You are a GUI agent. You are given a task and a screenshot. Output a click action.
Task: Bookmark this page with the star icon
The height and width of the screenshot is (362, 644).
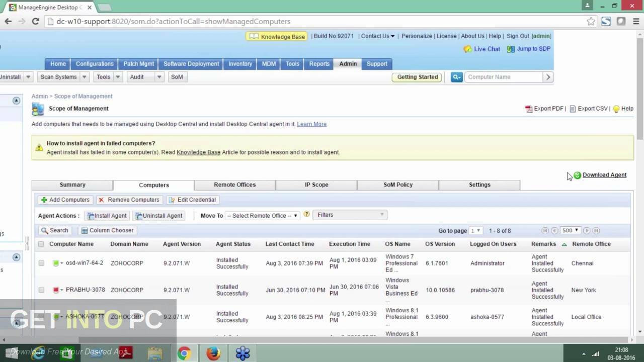pos(591,21)
